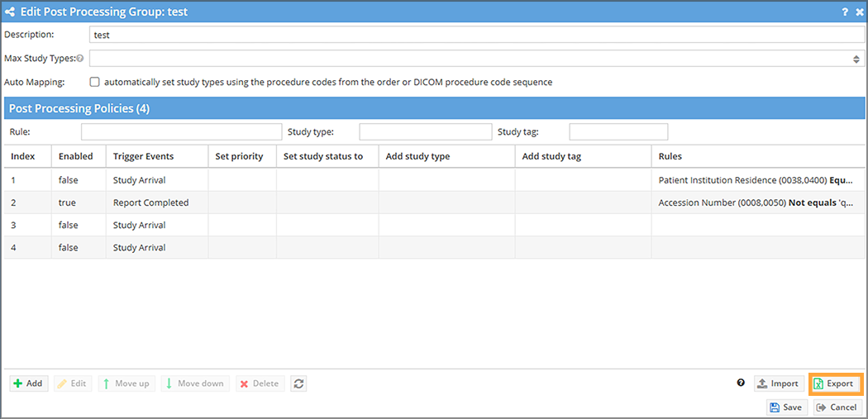Click the Description text field
Viewport: 868px width, 419px height.
click(x=475, y=36)
